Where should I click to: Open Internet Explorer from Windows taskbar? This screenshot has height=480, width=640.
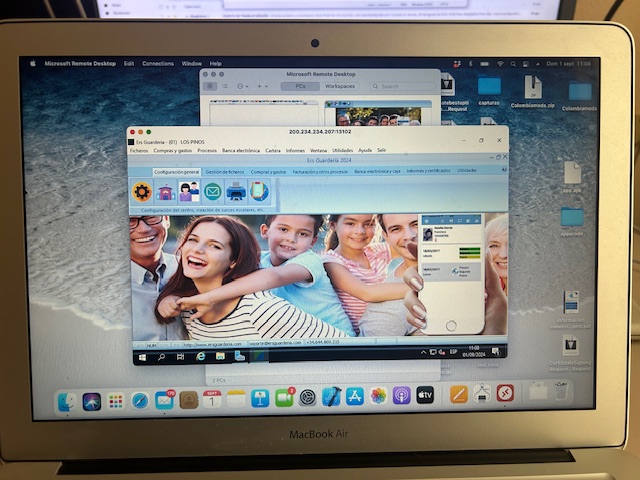(201, 355)
